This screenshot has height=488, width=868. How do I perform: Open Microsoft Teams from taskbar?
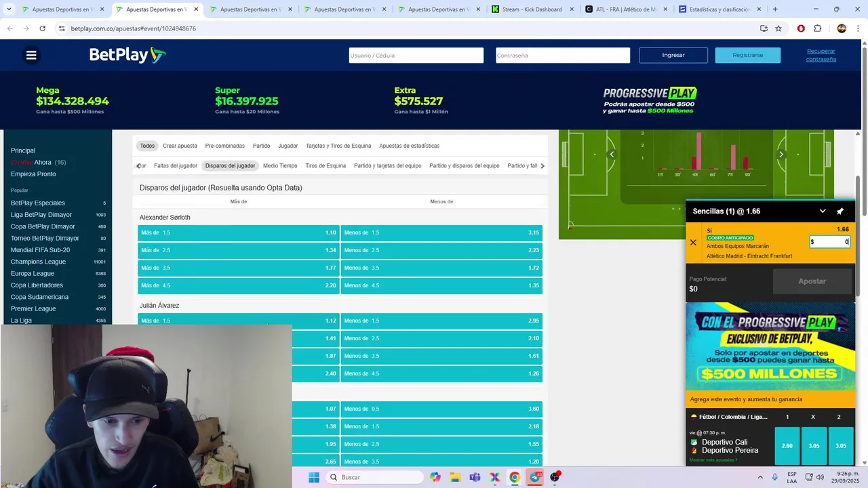coord(475,477)
